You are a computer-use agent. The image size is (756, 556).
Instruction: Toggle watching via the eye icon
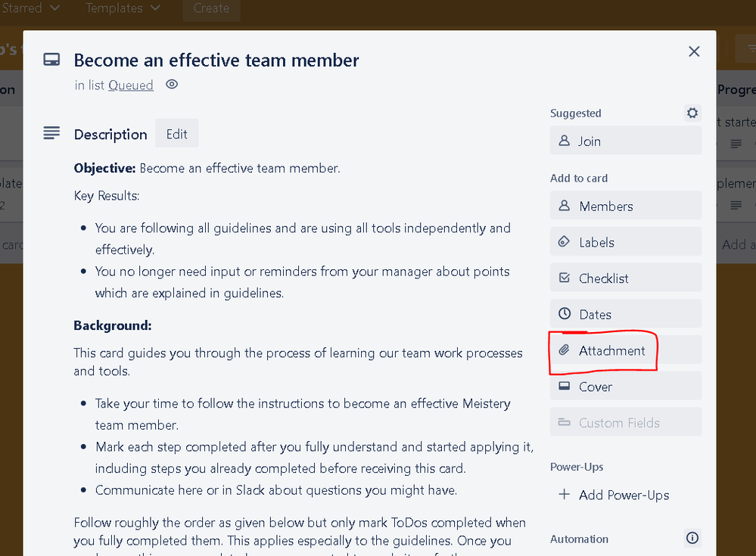click(x=171, y=85)
